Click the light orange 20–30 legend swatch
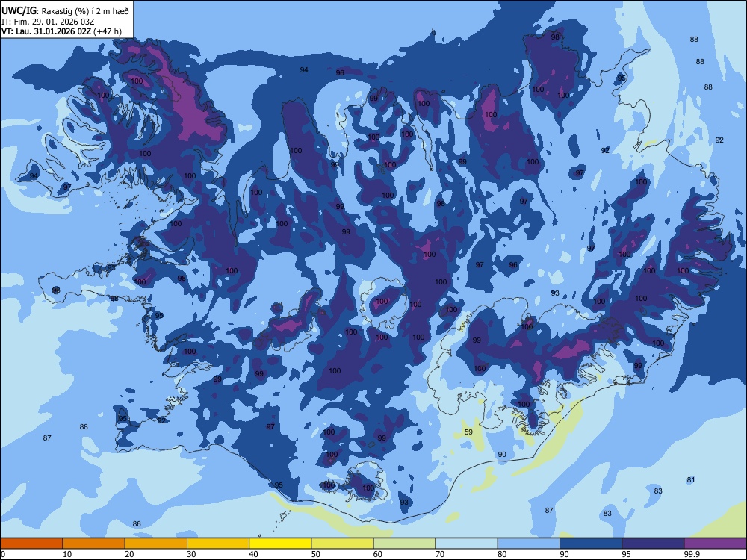Viewport: 747px width, 560px height. 156,544
